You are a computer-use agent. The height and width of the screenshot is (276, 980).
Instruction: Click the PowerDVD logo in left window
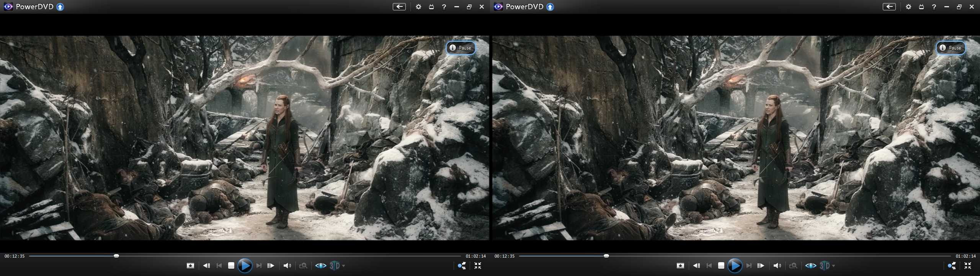(x=8, y=7)
